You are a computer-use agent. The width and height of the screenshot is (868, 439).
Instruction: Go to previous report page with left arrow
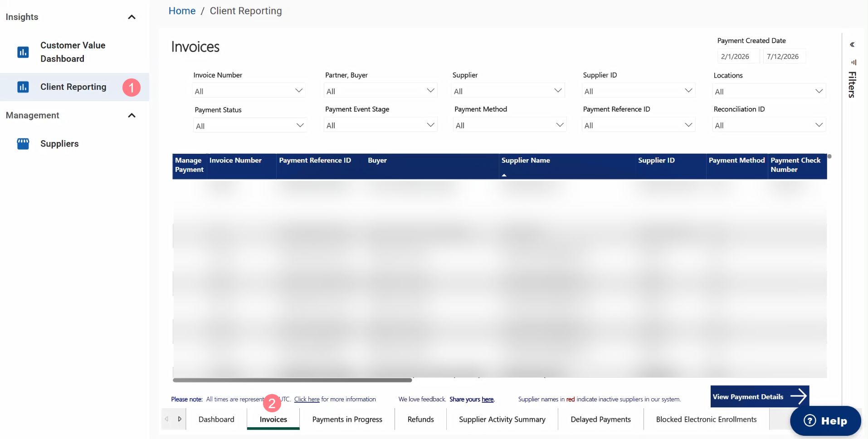(167, 419)
